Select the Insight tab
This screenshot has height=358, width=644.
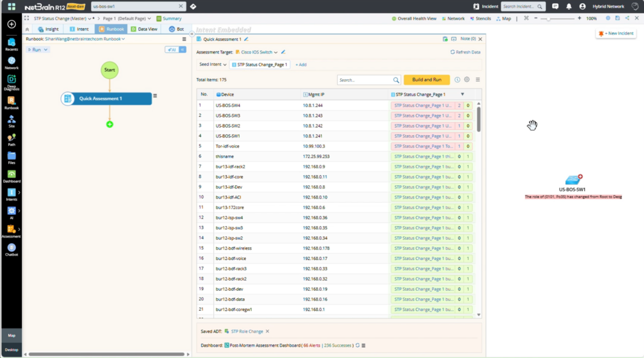coord(48,29)
